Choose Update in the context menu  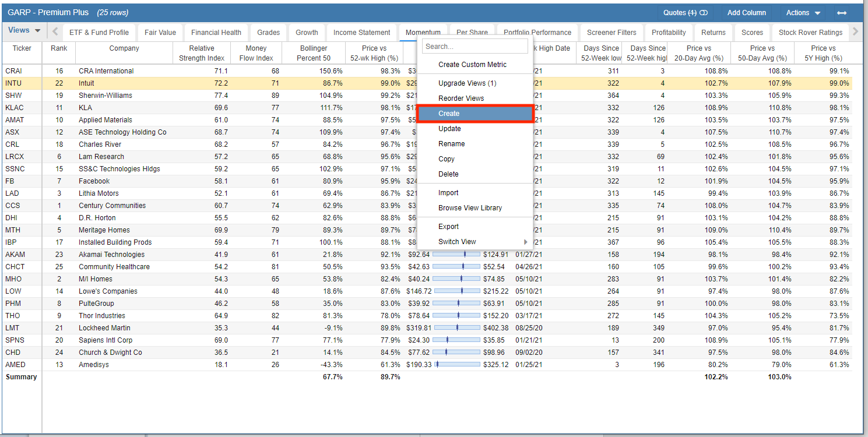pyautogui.click(x=475, y=129)
